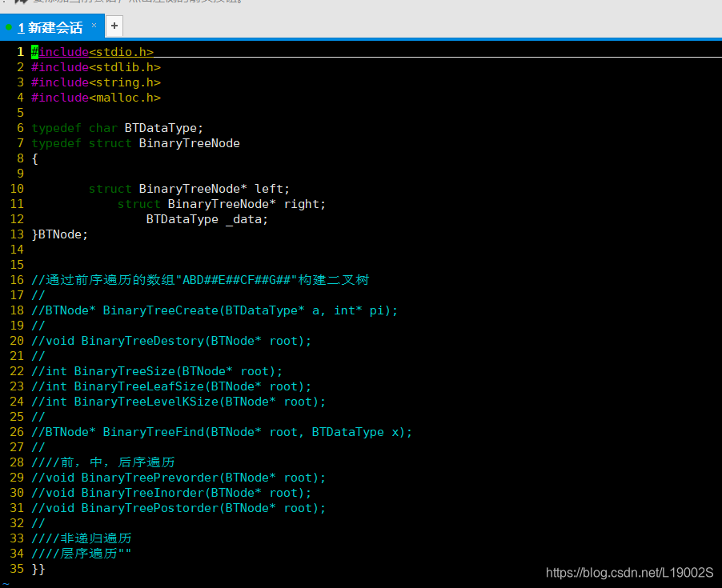722x588 pixels.
Task: Click the BinaryTreeLevelKSize comment line
Action: [x=178, y=402]
